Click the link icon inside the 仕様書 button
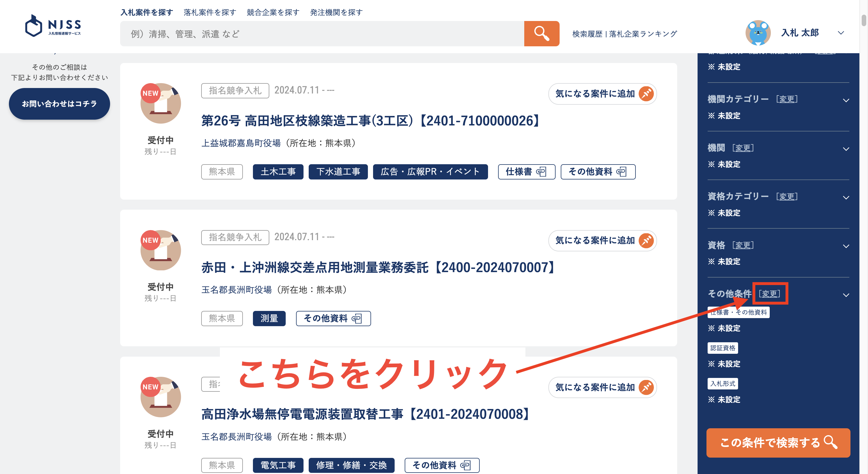868x474 pixels. click(x=541, y=172)
